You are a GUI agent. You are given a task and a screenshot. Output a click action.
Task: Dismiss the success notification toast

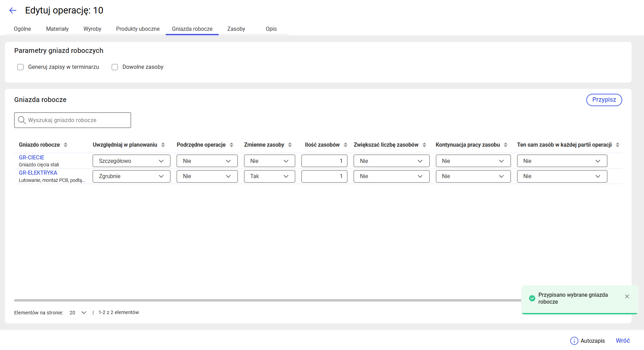coord(627,296)
